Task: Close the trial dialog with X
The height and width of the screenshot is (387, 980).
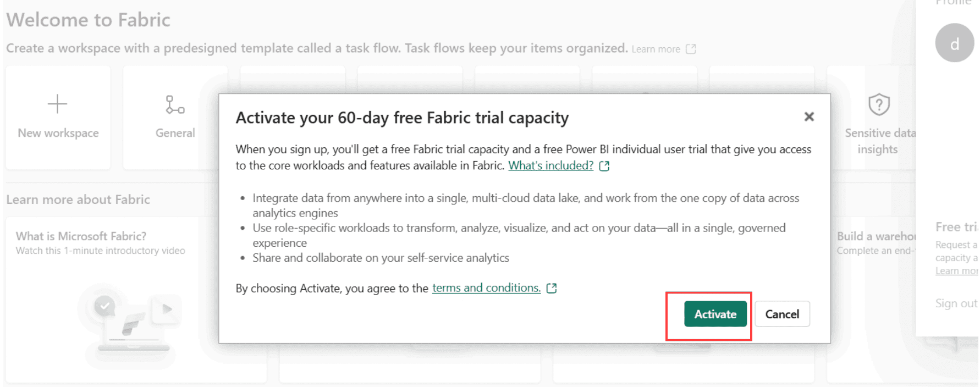Action: (808, 117)
